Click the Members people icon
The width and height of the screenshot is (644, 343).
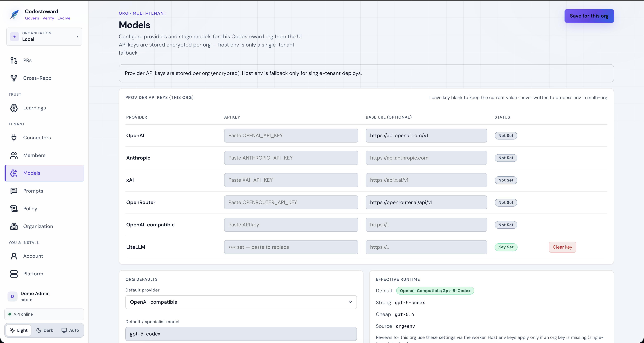tap(14, 156)
